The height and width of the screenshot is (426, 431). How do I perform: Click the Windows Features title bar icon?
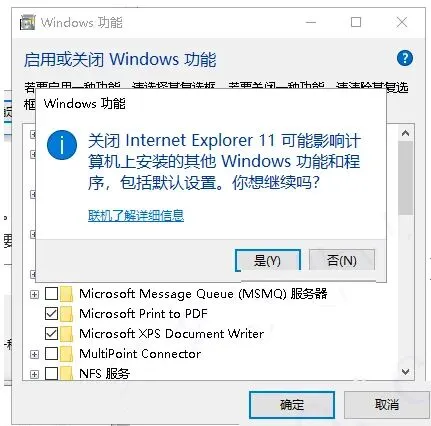click(x=27, y=22)
